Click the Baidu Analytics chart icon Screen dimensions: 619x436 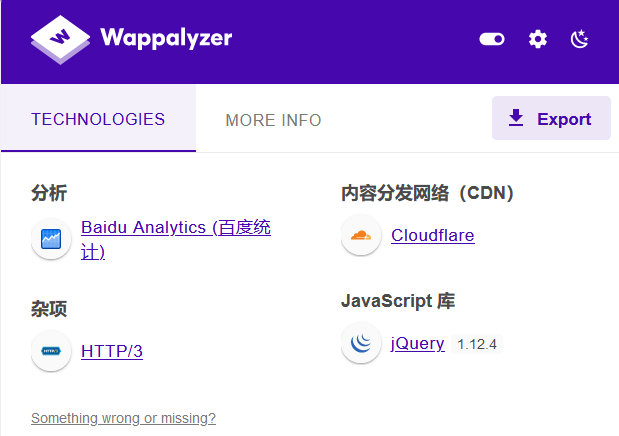(x=51, y=239)
